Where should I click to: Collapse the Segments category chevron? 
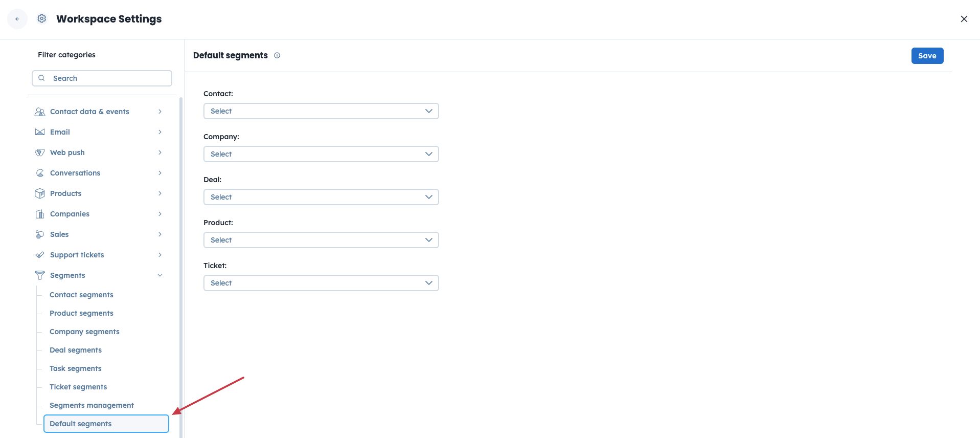160,275
